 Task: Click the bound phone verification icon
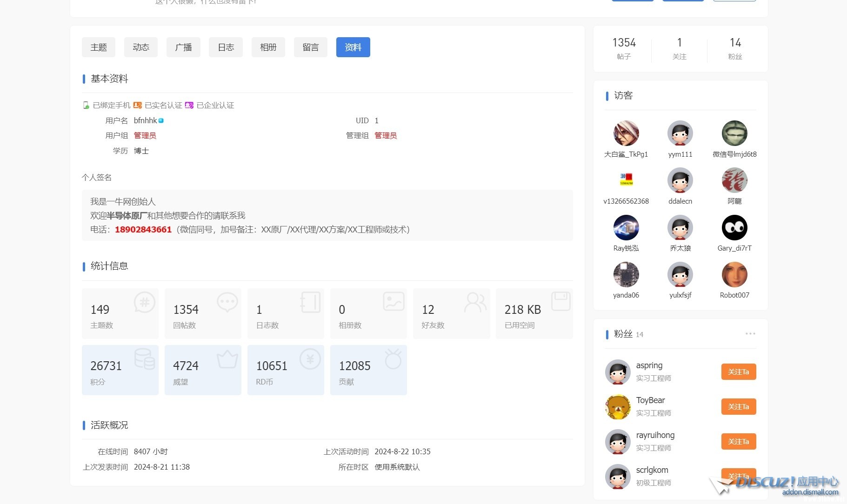point(86,106)
